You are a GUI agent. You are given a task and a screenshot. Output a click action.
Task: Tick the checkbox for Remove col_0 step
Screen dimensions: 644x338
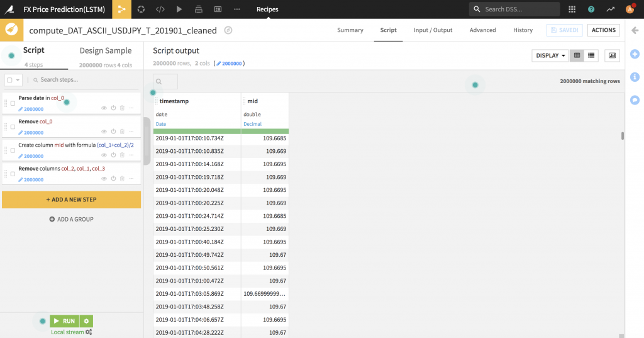click(13, 127)
